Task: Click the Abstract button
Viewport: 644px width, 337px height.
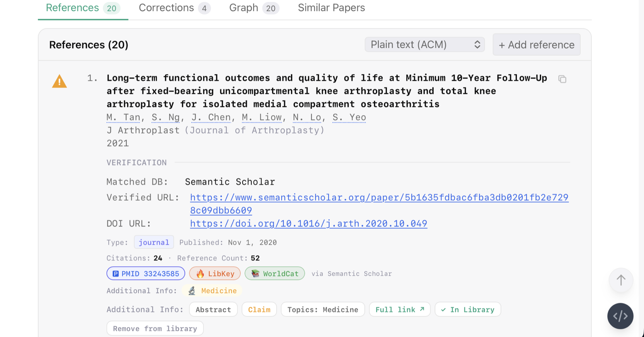Action: [x=213, y=309]
